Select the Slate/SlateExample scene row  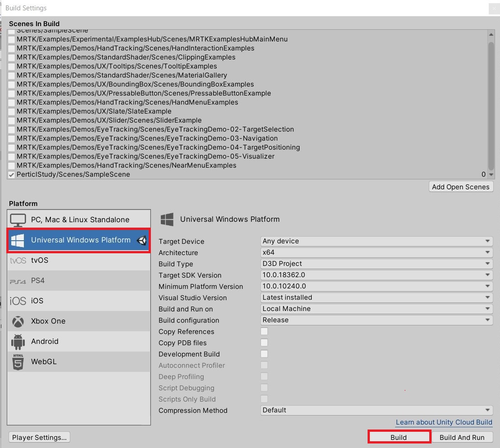(x=247, y=111)
